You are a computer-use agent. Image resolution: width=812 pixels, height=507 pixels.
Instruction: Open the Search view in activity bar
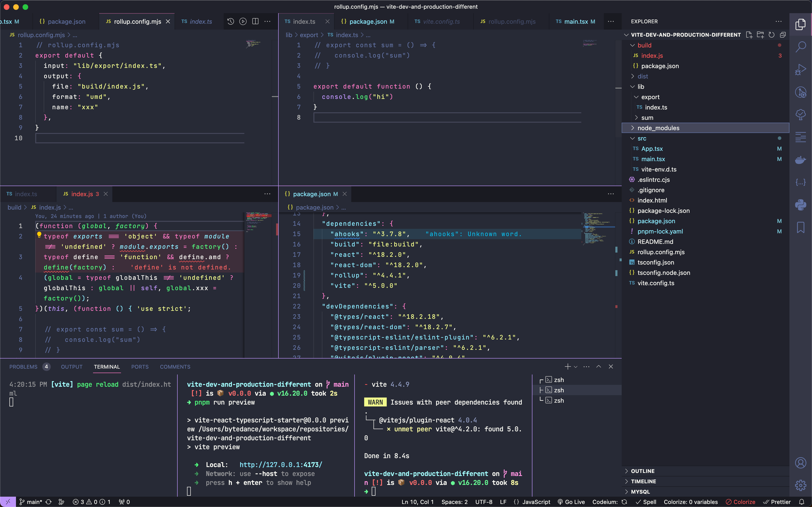pyautogui.click(x=800, y=47)
